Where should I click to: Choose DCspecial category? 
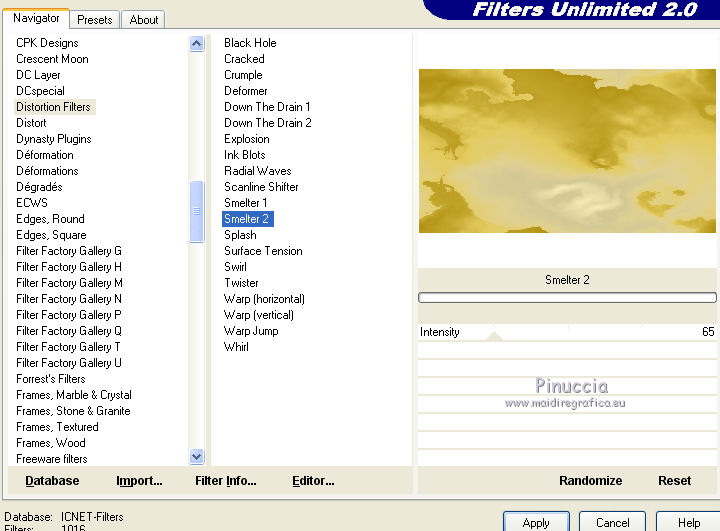pyautogui.click(x=40, y=91)
